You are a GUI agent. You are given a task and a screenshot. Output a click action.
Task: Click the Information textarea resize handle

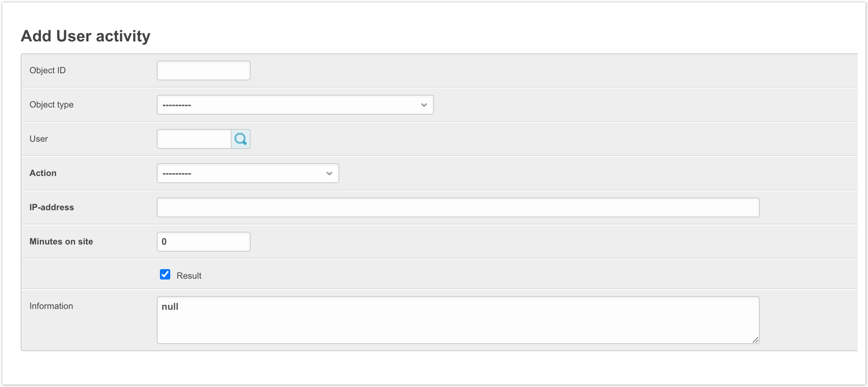pos(755,340)
